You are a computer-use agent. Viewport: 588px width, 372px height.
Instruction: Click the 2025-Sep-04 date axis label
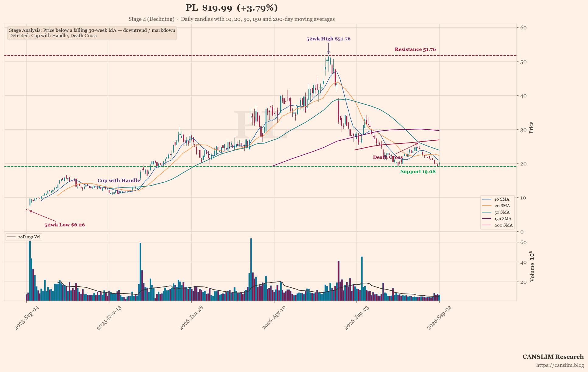tap(26, 318)
